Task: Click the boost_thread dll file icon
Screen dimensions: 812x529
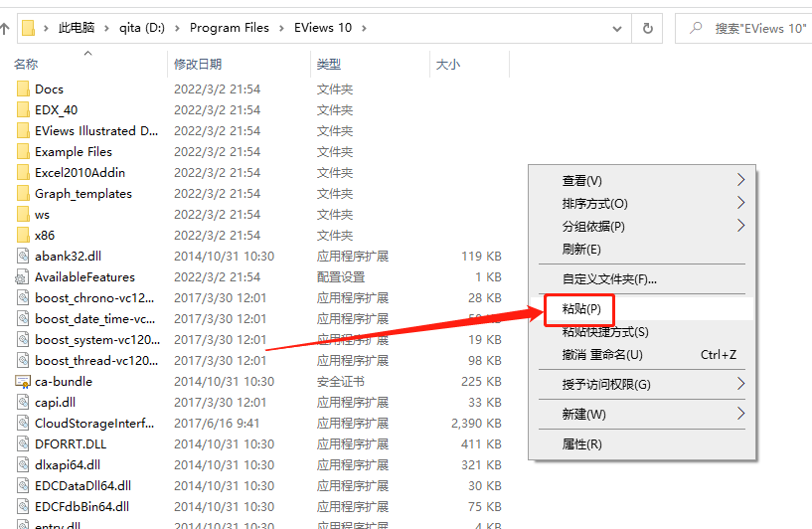Action: (23, 361)
